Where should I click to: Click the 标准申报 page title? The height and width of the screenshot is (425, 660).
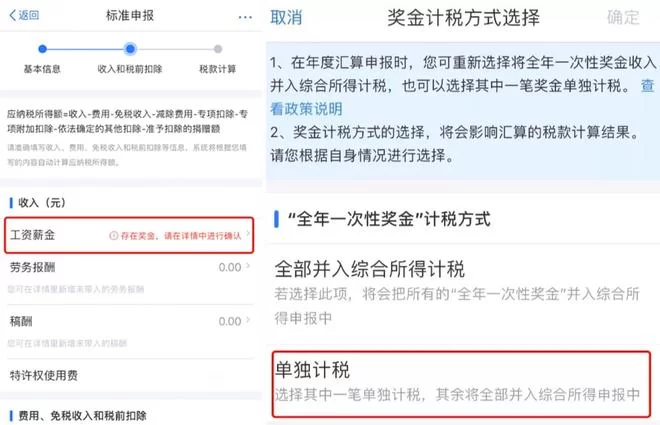pos(130,16)
